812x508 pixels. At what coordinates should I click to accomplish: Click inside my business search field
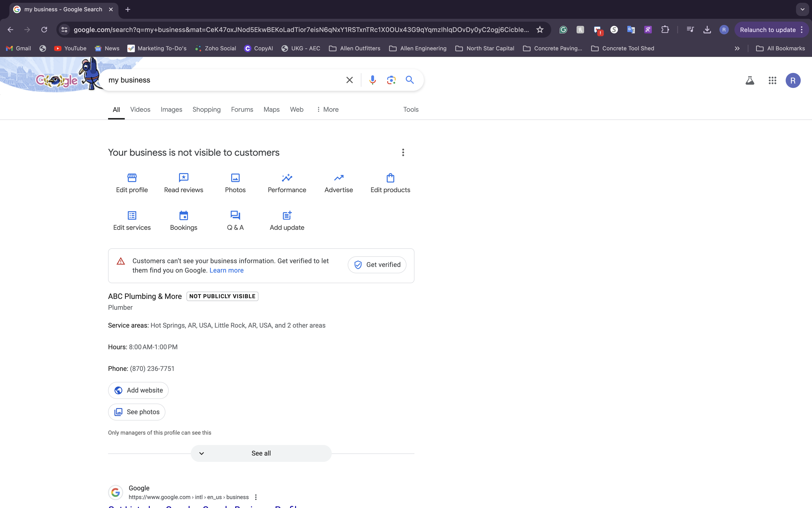(x=222, y=80)
